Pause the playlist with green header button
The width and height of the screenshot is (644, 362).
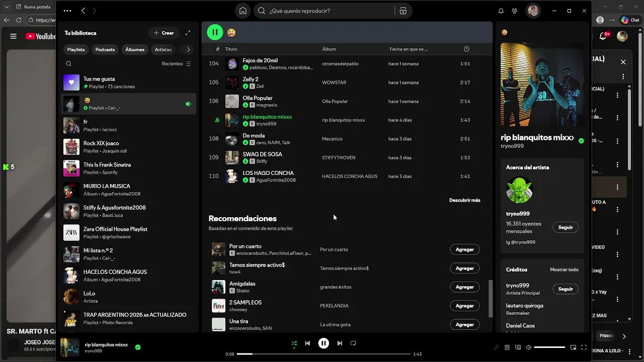click(215, 32)
